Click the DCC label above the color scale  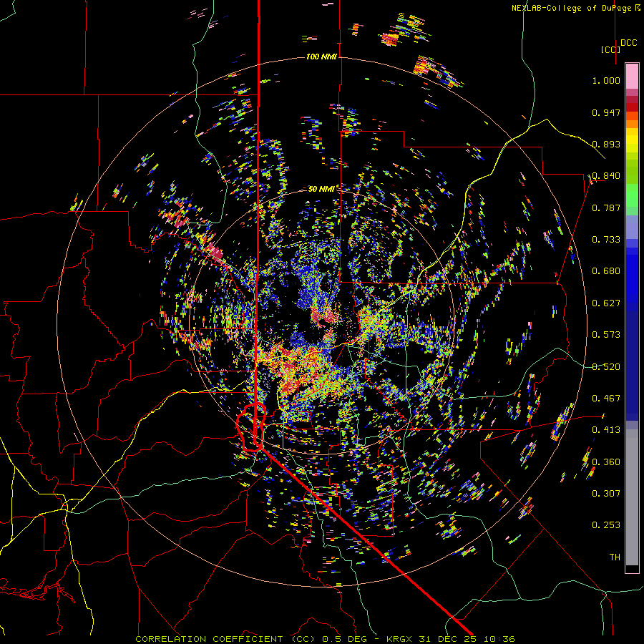(x=629, y=43)
